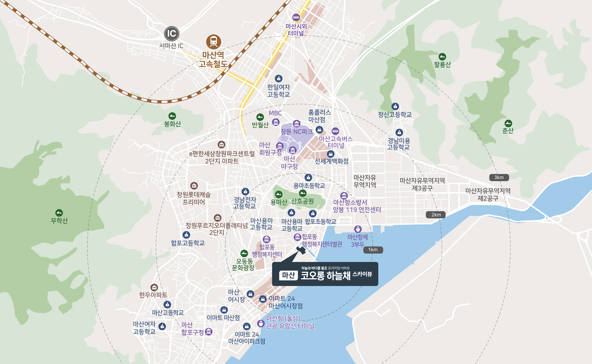The height and width of the screenshot is (364, 592).
Task: Select the 경남전자고등학교 school icon
Action: coord(245,192)
